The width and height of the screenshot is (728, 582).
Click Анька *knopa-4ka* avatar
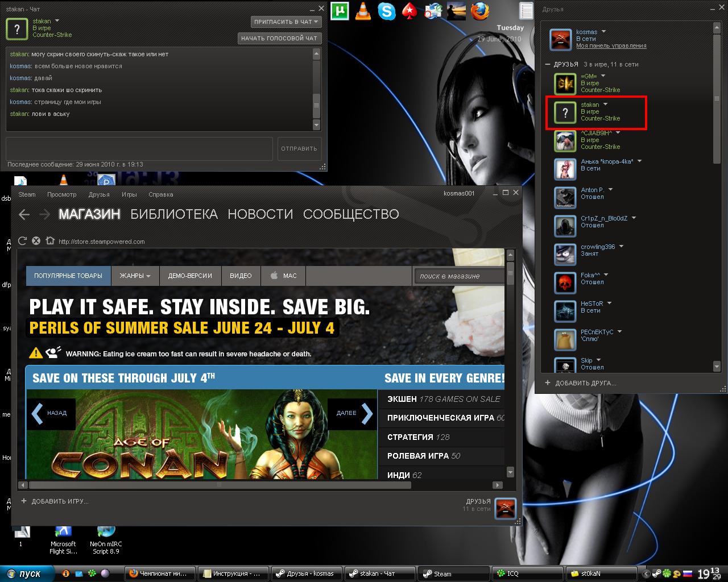(565, 169)
